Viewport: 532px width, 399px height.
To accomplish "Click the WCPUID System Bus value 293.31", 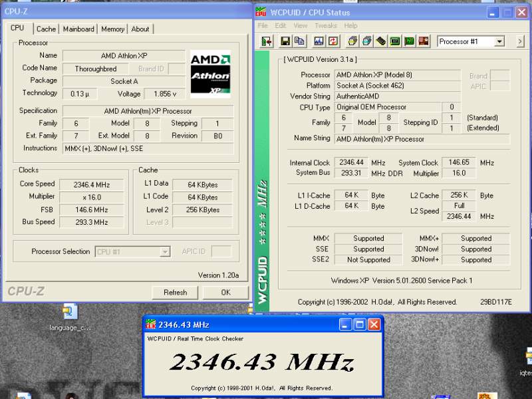I will pyautogui.click(x=351, y=173).
